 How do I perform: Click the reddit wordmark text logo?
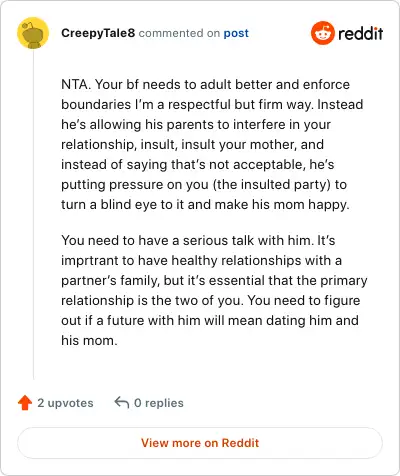coord(360,33)
